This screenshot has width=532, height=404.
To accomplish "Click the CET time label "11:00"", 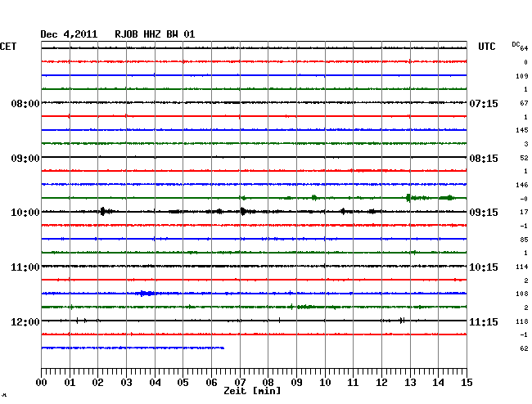I will (25, 267).
